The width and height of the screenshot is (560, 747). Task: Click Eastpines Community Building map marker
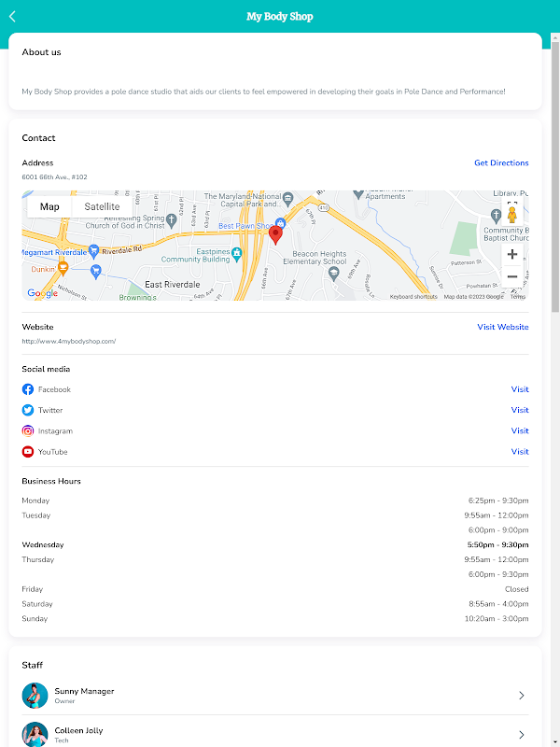[237, 255]
